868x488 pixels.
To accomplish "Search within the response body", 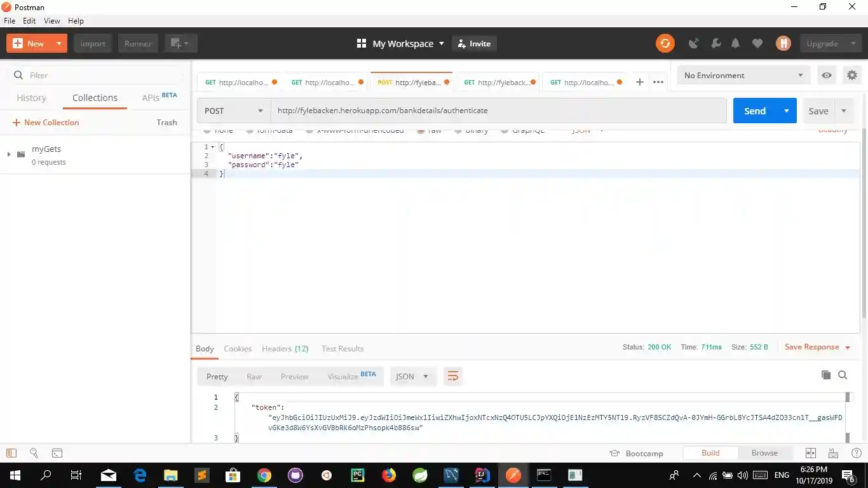I will 843,375.
